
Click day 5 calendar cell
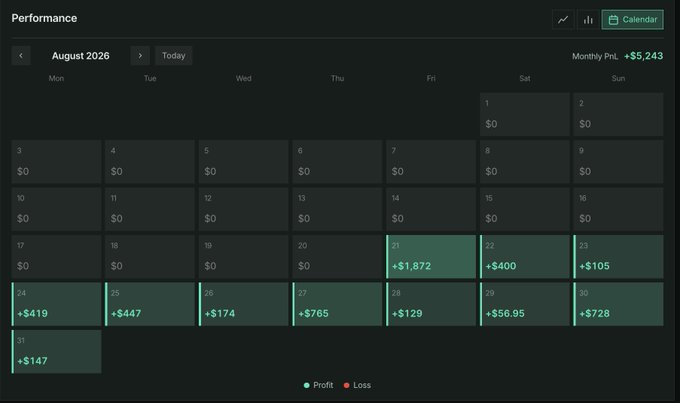[x=244, y=162]
